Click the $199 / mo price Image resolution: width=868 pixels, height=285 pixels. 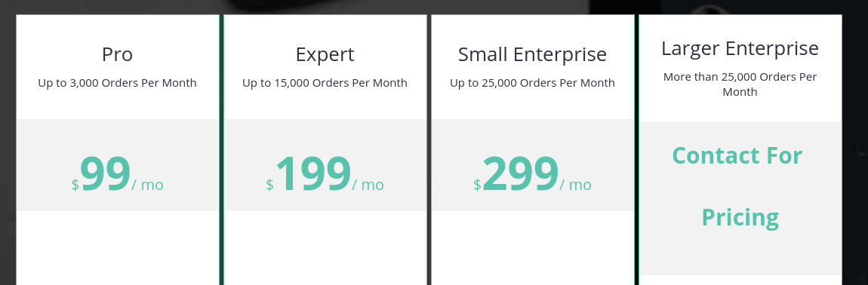coord(325,174)
